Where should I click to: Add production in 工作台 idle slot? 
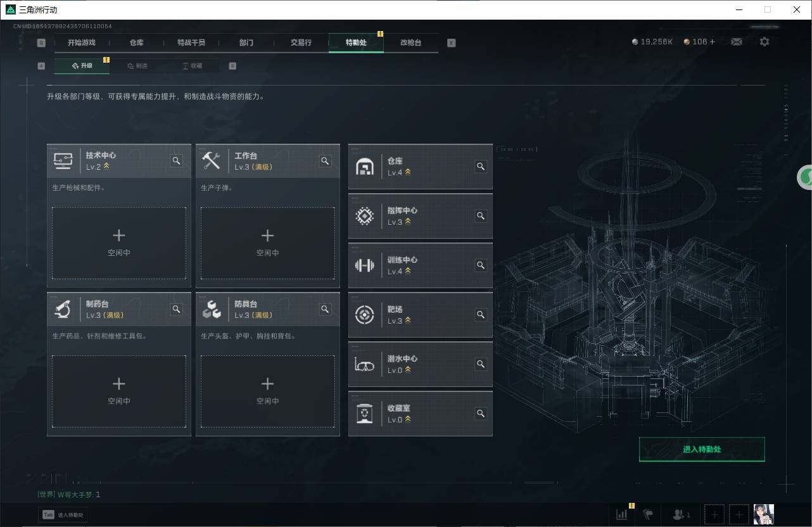click(267, 243)
